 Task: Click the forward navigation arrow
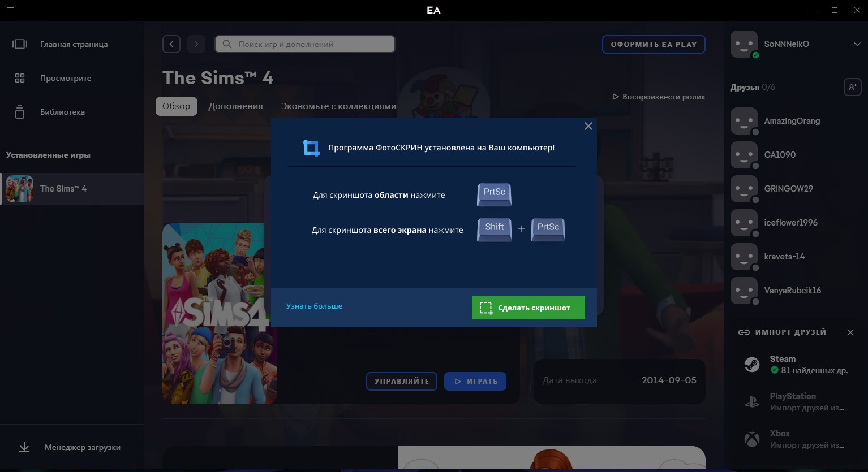click(196, 44)
